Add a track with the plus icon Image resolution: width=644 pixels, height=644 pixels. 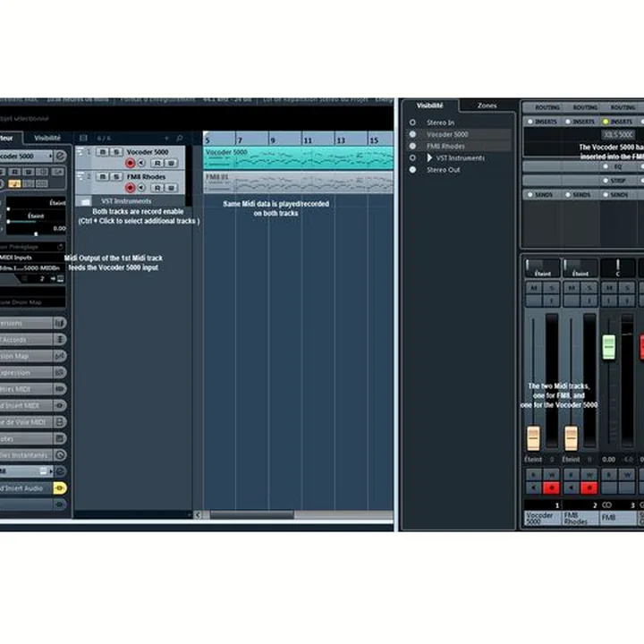point(166,138)
